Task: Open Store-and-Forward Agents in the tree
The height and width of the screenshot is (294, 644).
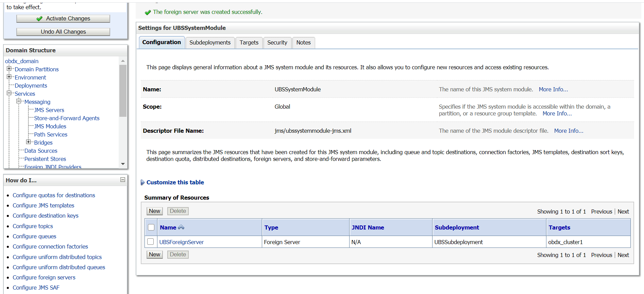Action: point(67,118)
